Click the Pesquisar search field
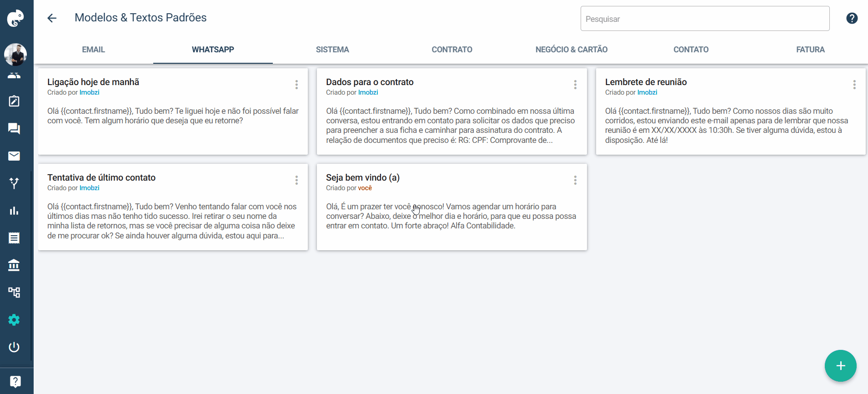The height and width of the screenshot is (394, 868). tap(705, 19)
